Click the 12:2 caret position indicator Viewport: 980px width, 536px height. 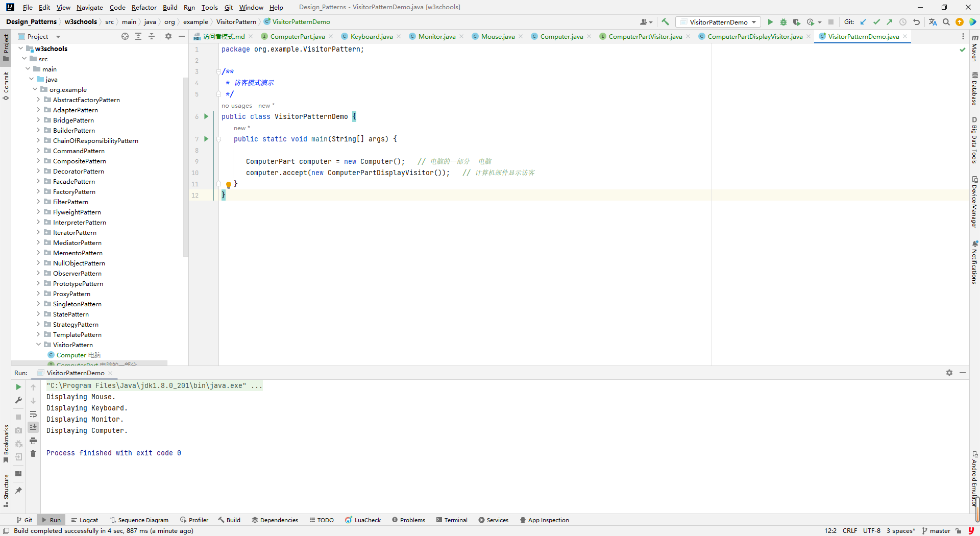[830, 530]
